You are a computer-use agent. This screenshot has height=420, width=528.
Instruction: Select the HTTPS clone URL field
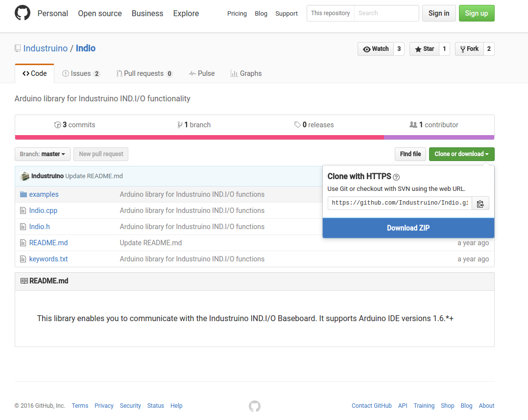click(x=400, y=203)
